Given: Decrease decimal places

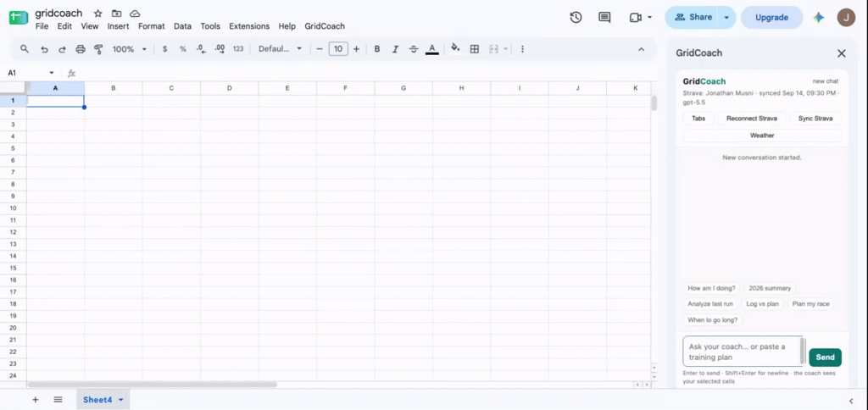Looking at the screenshot, I should pos(201,49).
